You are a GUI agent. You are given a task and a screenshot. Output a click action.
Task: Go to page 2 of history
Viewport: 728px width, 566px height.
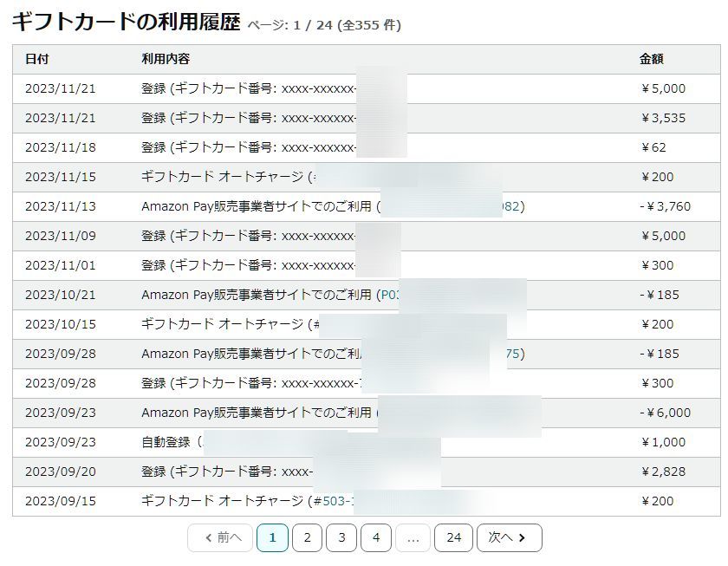[307, 537]
